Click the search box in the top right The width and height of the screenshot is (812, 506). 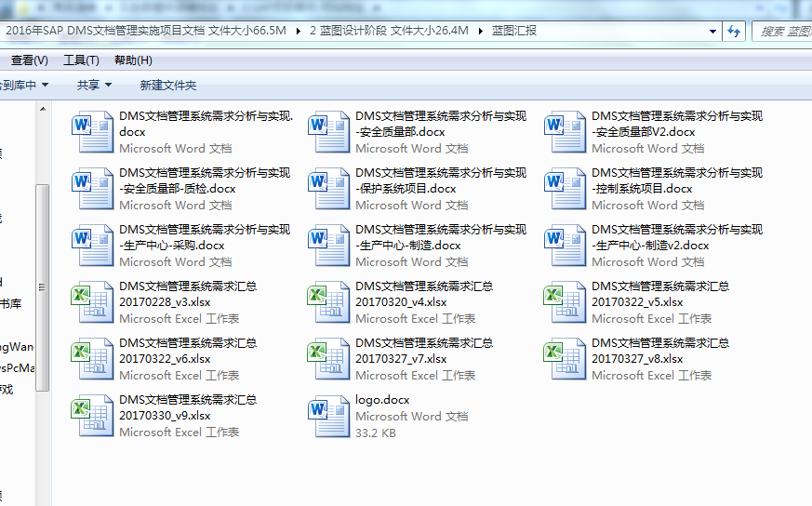coord(783,31)
